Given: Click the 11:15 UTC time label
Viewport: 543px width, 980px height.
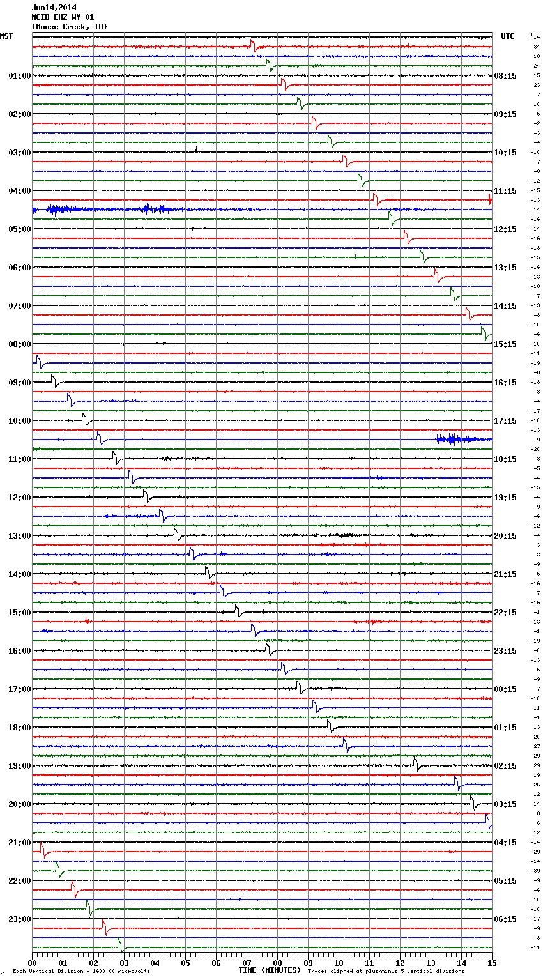Looking at the screenshot, I should 505,191.
